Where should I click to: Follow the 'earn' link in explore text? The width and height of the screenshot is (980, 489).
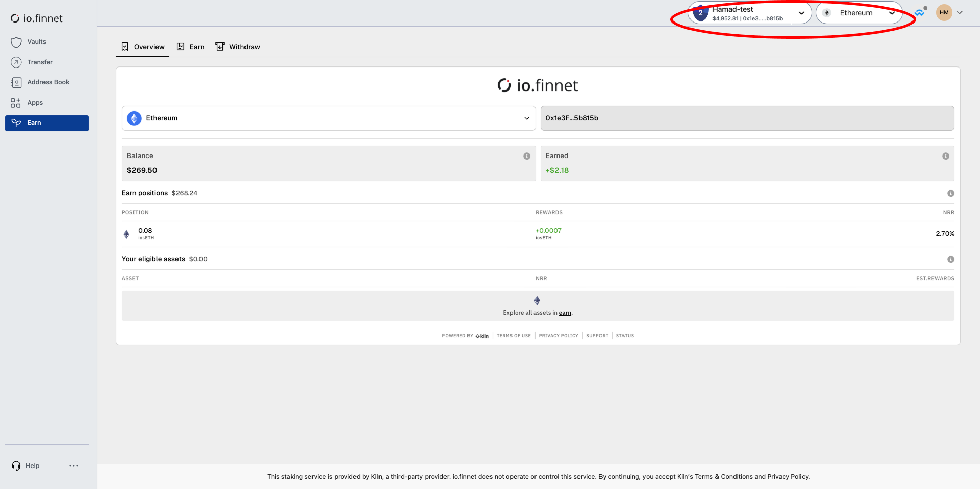(x=565, y=313)
